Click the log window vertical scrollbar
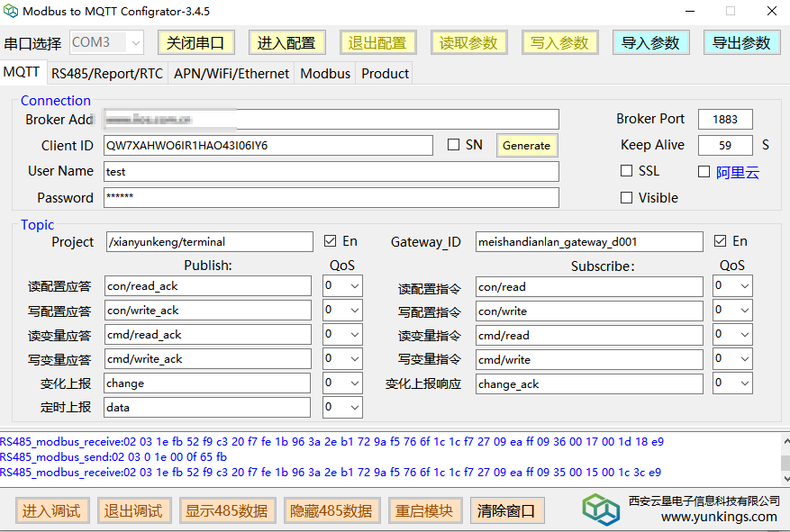This screenshot has width=790, height=532. [x=784, y=457]
